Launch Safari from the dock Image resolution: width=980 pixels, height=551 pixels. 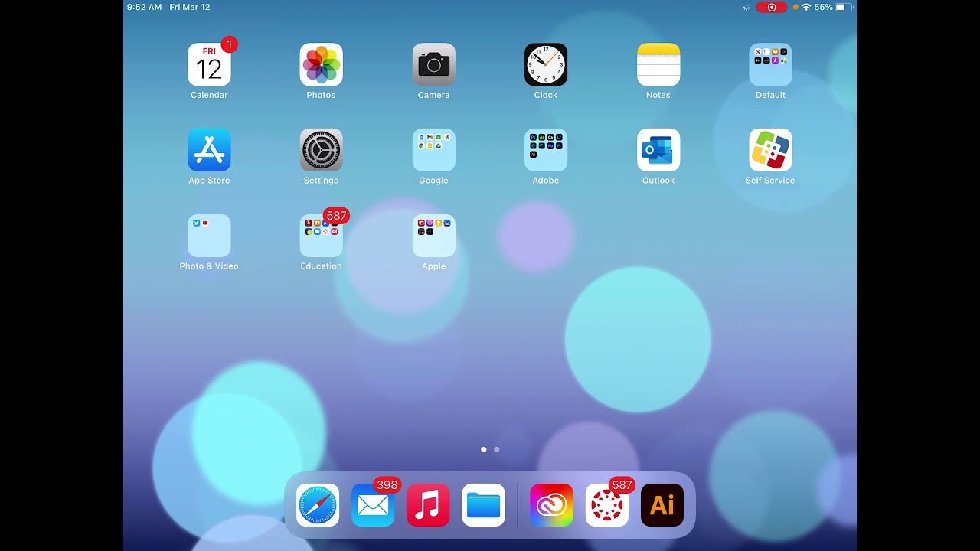click(x=318, y=505)
